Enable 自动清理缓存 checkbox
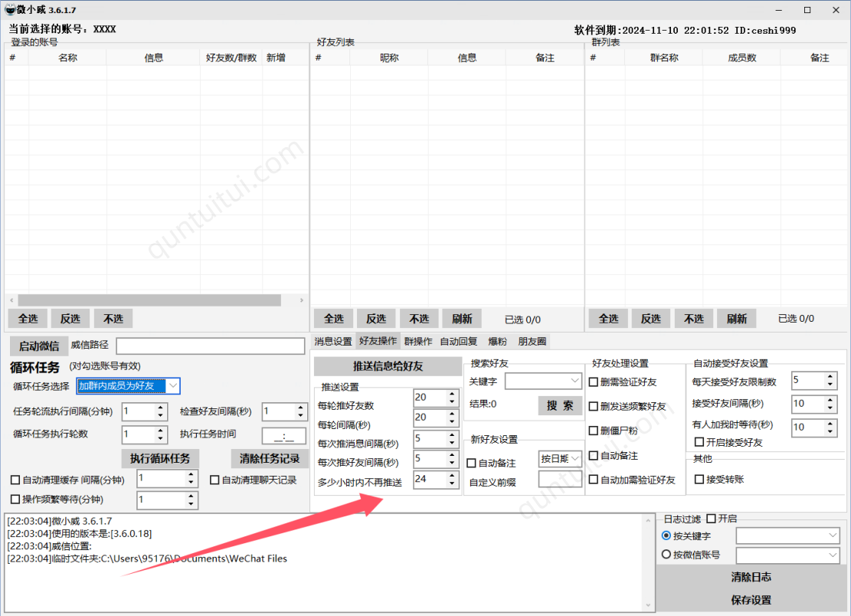851x616 pixels. point(15,480)
